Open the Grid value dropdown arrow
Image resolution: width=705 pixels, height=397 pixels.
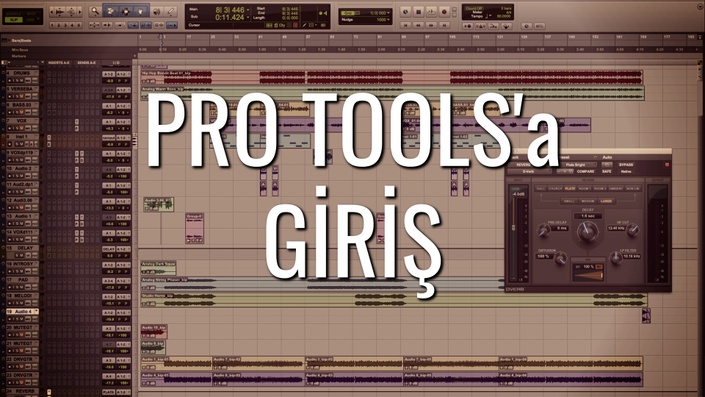(x=388, y=13)
